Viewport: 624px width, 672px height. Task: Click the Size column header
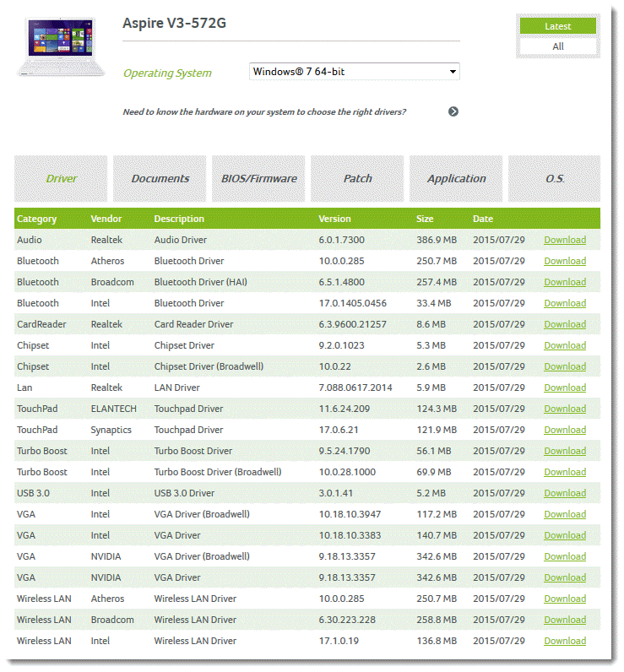coord(425,219)
